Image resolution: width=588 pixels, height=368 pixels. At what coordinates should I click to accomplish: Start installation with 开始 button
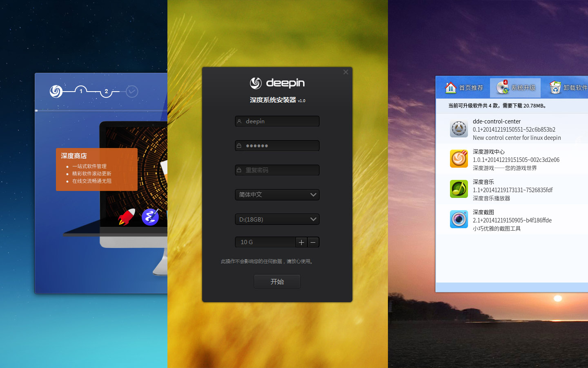pos(277,281)
